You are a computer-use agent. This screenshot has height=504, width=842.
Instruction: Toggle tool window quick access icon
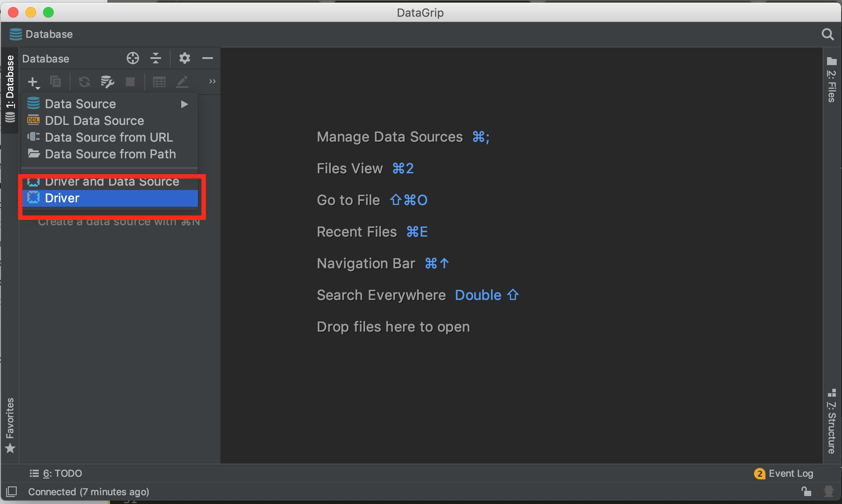[11, 491]
